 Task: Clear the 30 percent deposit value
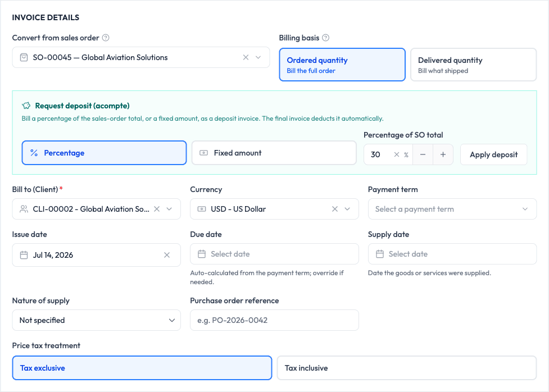pyautogui.click(x=396, y=154)
